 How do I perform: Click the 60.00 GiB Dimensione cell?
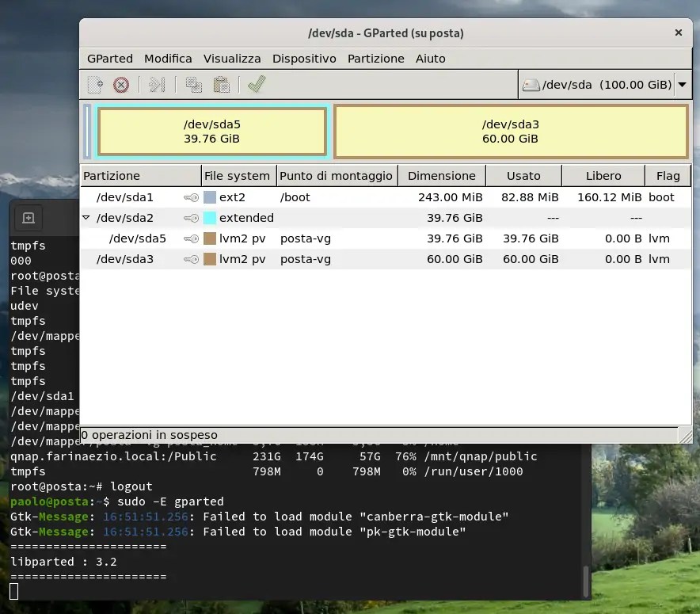pos(455,259)
